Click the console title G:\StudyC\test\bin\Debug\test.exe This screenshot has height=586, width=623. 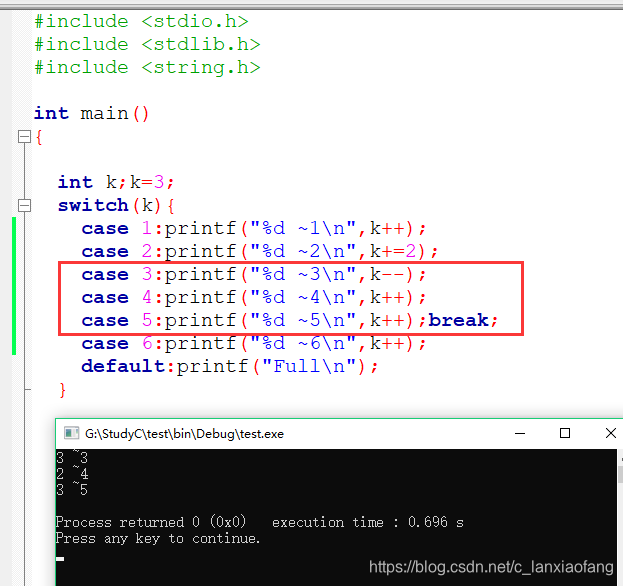[x=184, y=434]
